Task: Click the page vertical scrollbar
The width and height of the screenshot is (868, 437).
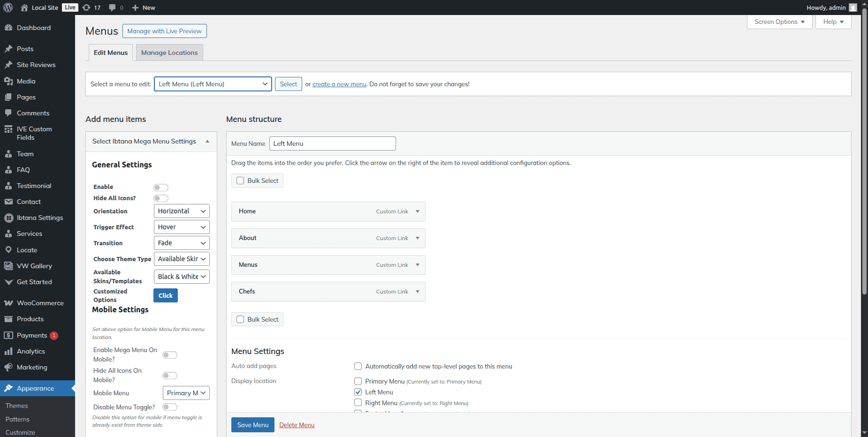Action: tap(864, 155)
